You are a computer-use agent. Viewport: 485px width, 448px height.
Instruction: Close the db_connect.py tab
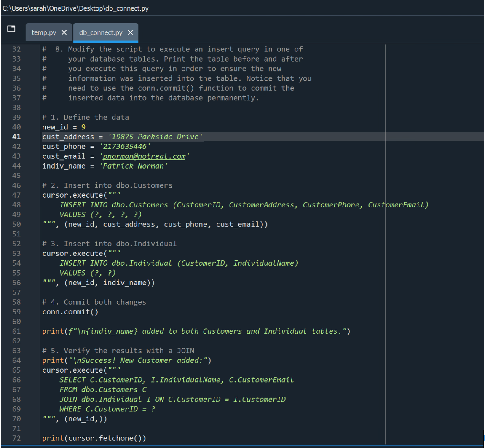click(130, 33)
